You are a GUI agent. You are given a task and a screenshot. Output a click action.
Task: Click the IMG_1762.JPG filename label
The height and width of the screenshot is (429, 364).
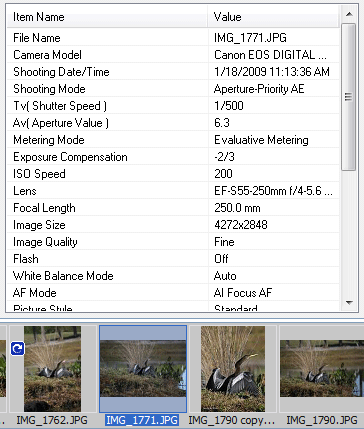point(52,420)
